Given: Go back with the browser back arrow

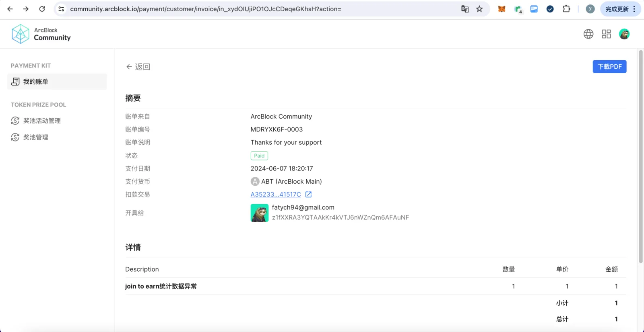Looking at the screenshot, I should [x=10, y=9].
